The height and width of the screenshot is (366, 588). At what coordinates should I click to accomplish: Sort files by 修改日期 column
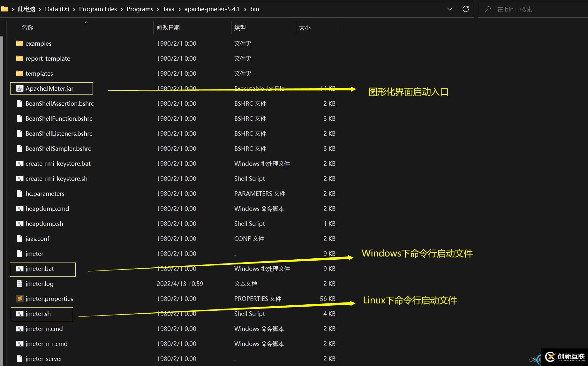[168, 27]
